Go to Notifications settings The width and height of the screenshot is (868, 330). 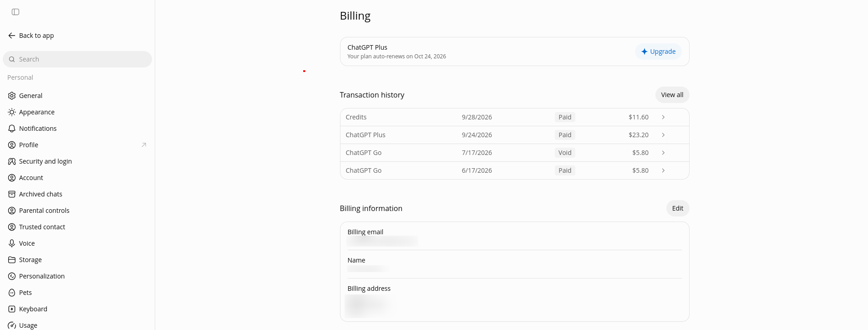(x=77, y=129)
